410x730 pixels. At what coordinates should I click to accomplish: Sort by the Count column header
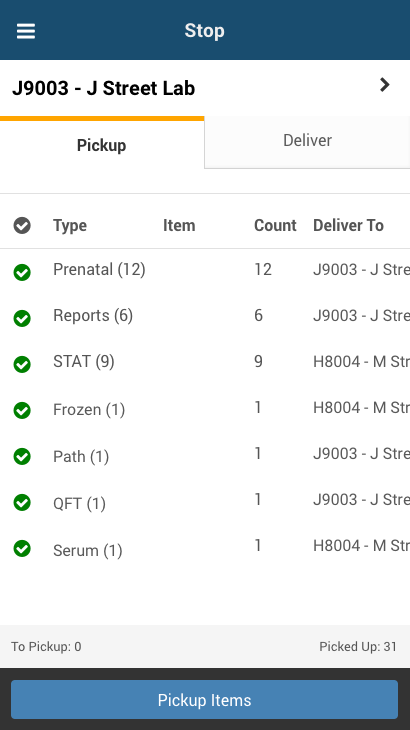275,225
